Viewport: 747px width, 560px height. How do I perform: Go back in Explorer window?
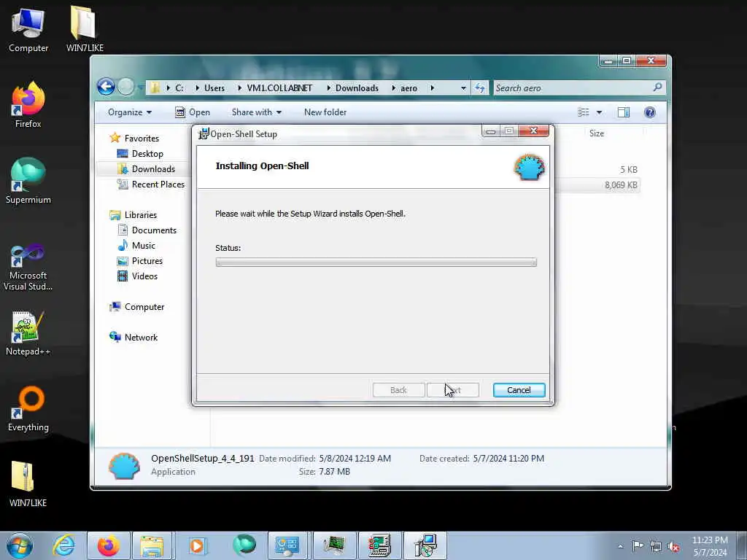[106, 87]
